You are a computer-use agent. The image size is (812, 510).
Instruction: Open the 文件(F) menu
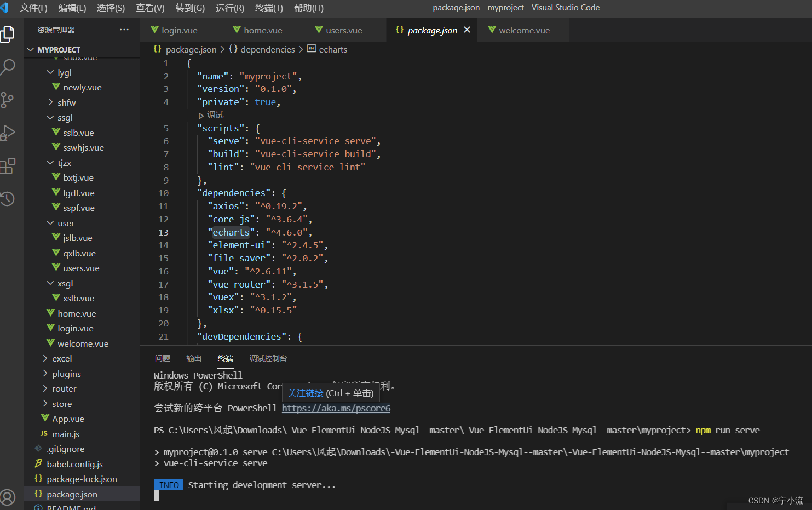[33, 8]
